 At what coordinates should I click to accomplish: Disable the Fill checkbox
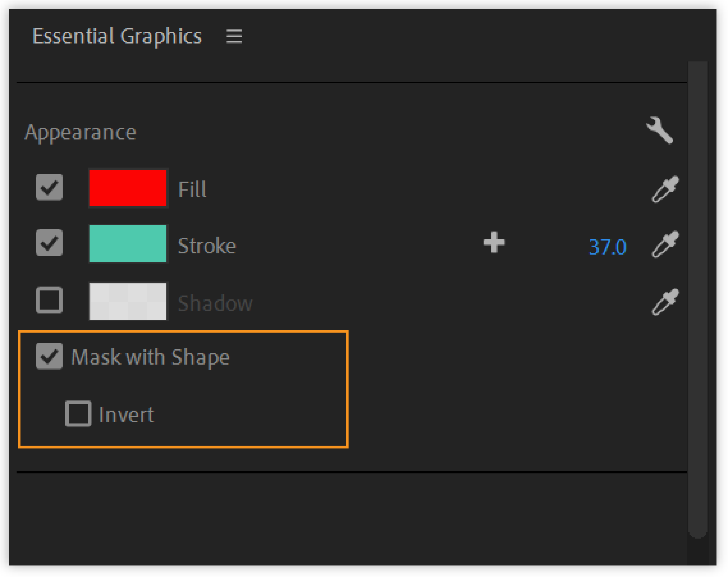[49, 188]
